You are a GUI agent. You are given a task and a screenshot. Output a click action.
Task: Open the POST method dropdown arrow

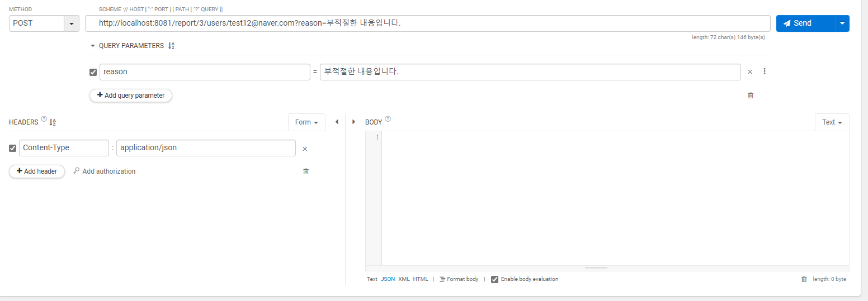72,23
